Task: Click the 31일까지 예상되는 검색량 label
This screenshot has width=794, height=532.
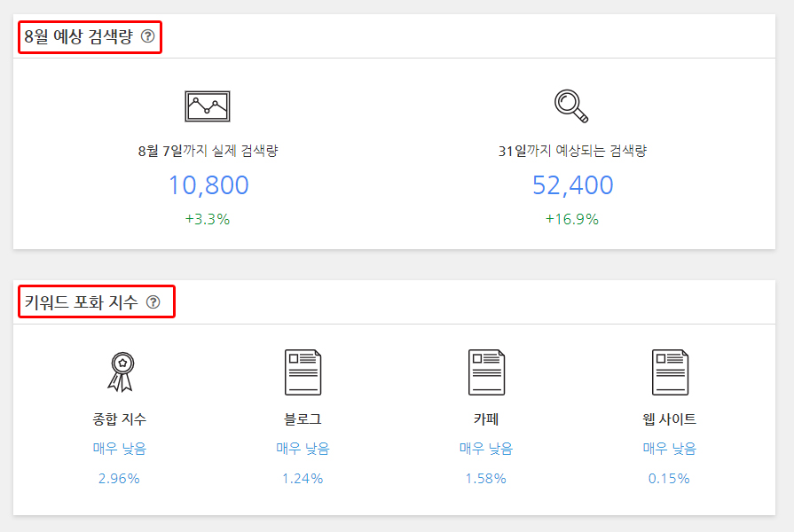Action: [x=572, y=151]
